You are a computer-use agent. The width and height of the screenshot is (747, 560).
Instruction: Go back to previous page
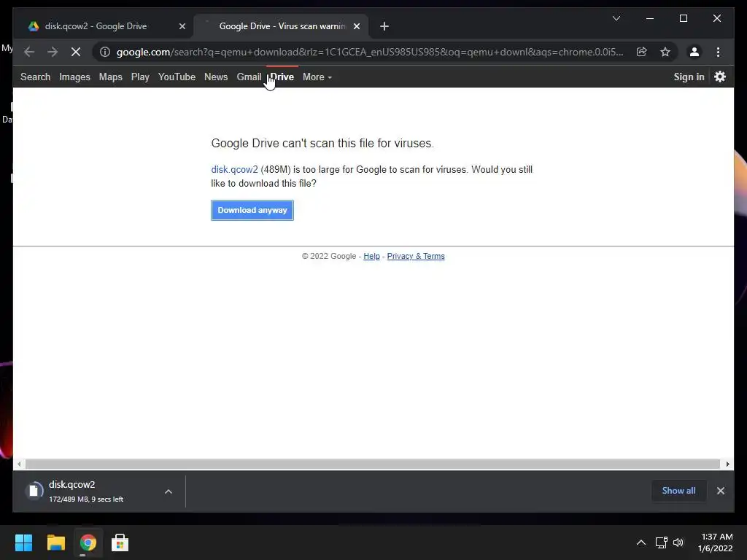pyautogui.click(x=29, y=52)
